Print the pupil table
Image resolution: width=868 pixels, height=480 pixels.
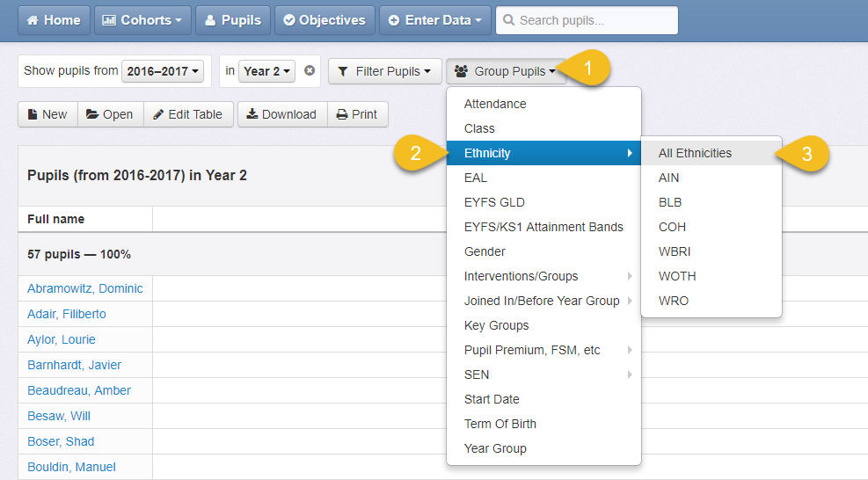pyautogui.click(x=358, y=114)
